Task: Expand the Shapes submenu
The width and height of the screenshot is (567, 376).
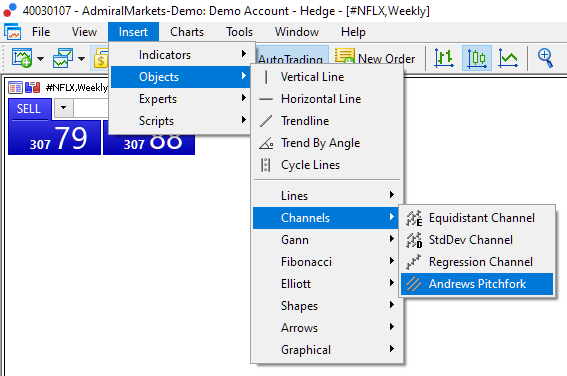Action: point(327,306)
